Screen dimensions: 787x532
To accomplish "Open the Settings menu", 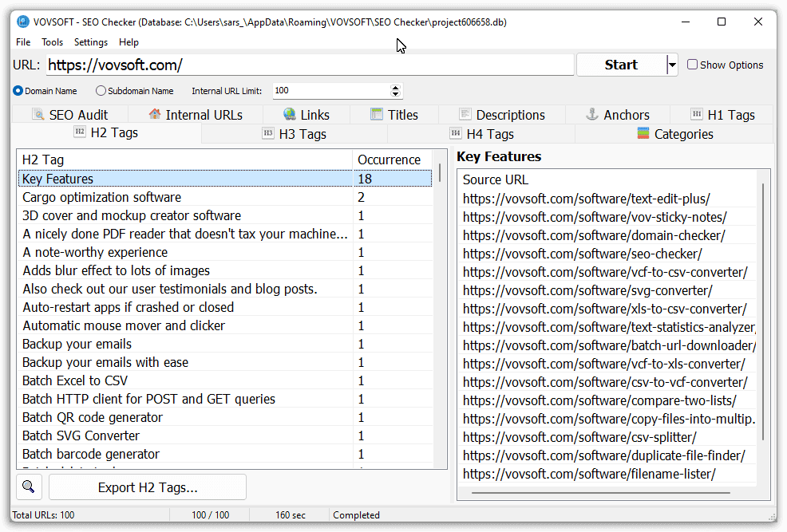I will [x=91, y=42].
